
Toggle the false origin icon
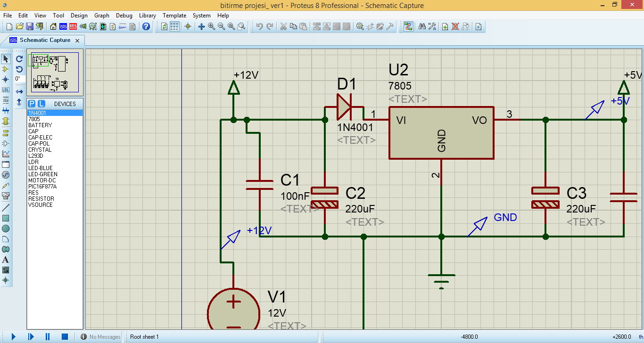point(188,26)
